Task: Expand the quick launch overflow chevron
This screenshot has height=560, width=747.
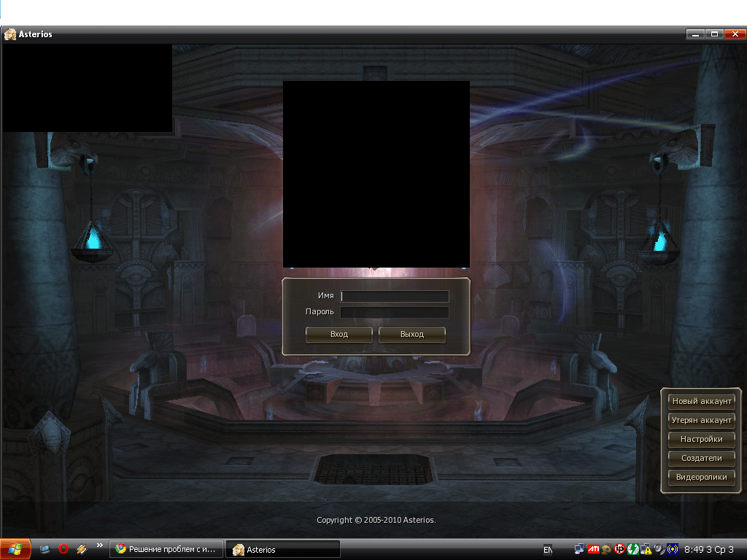Action: [x=100, y=545]
